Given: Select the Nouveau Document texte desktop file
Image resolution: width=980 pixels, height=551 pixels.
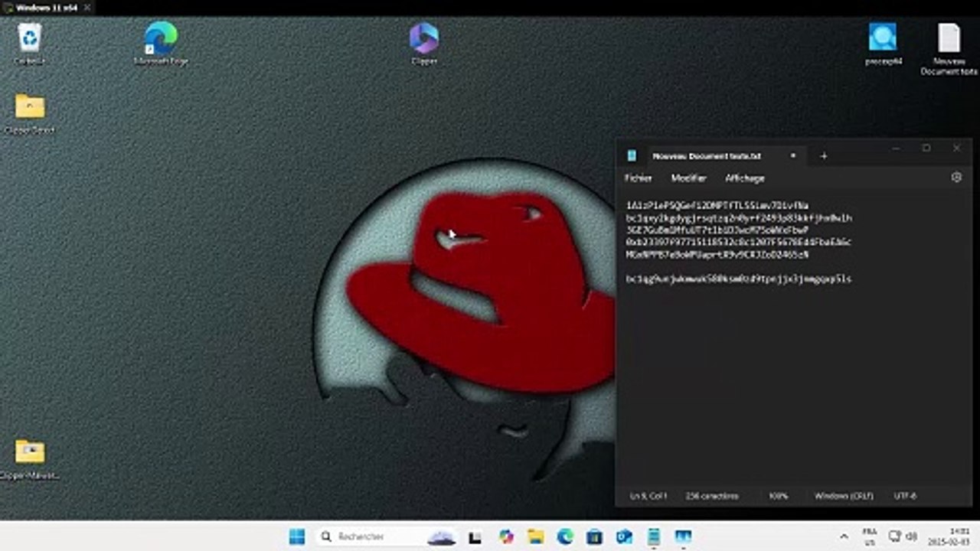Looking at the screenshot, I should point(949,49).
